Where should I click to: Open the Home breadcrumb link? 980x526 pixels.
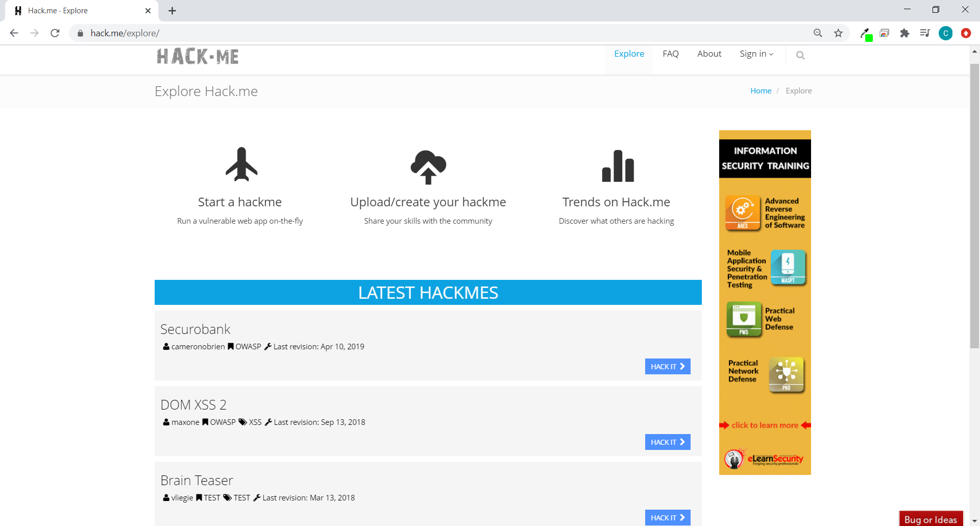click(761, 90)
